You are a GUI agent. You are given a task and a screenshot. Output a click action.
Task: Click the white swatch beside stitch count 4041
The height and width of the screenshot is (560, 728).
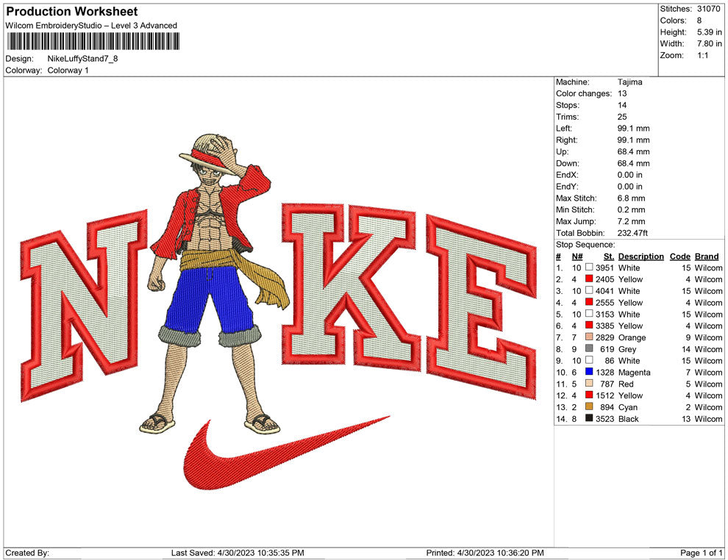coord(589,290)
